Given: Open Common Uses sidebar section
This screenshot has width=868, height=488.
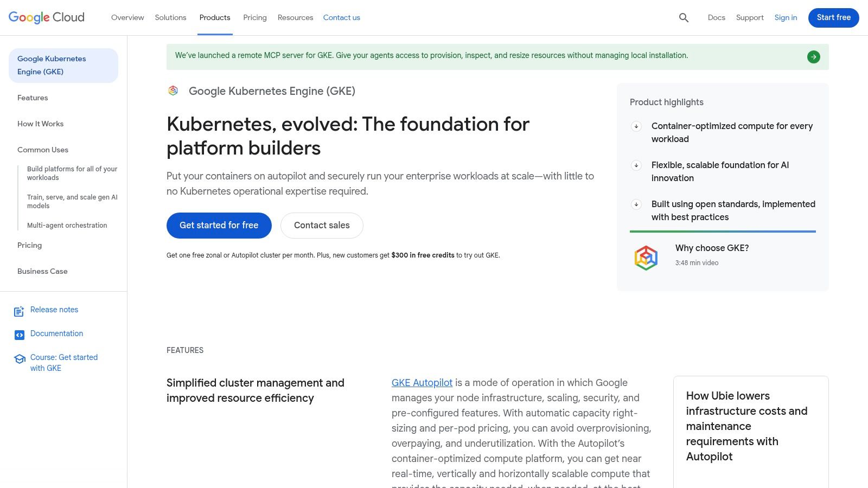Looking at the screenshot, I should (x=43, y=150).
